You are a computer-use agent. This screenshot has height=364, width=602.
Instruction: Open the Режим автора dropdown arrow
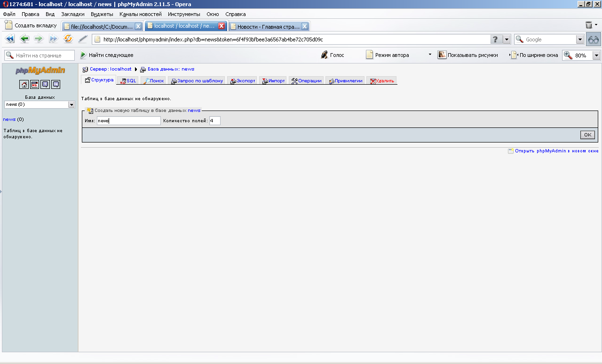(430, 55)
